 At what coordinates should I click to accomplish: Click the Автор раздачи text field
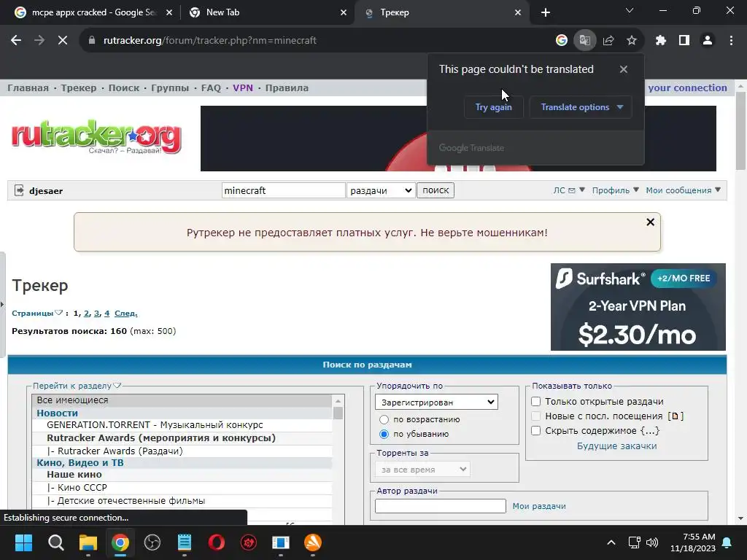pos(440,506)
